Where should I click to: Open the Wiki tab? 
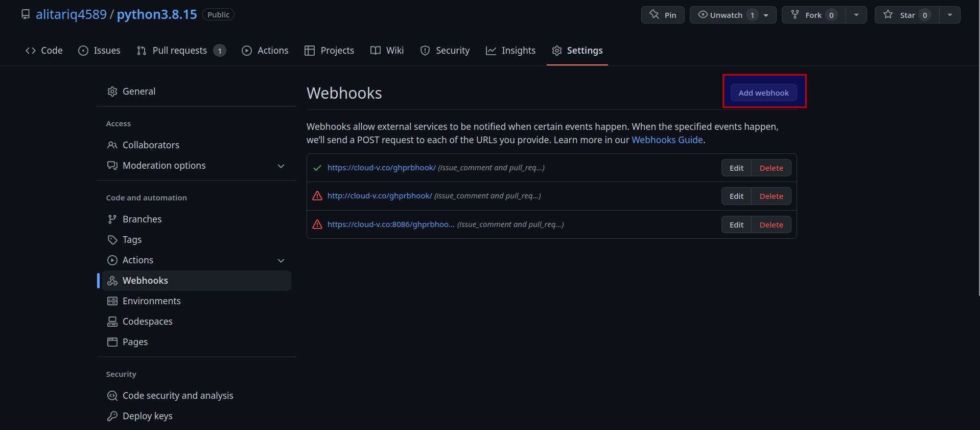[387, 51]
